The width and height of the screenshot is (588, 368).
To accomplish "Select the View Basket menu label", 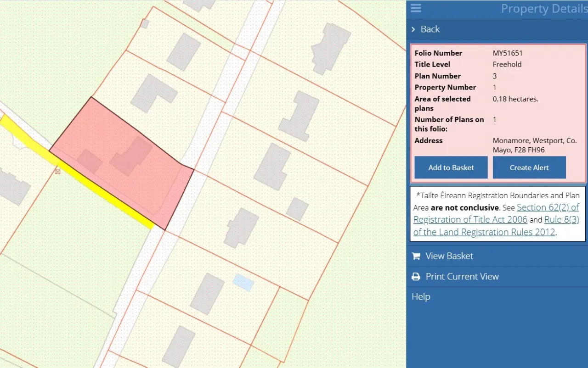I will (x=449, y=256).
